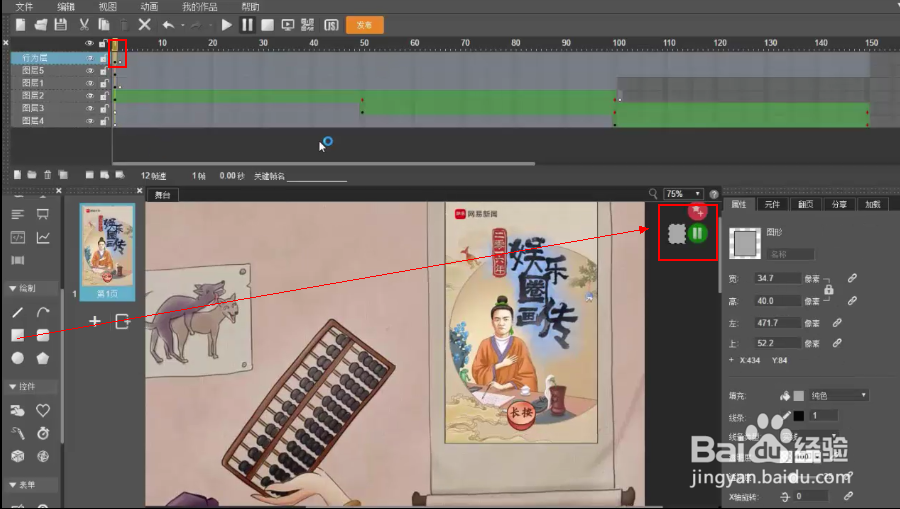Toggle aspect ratio lock icon
The height and width of the screenshot is (509, 900).
pos(829,290)
